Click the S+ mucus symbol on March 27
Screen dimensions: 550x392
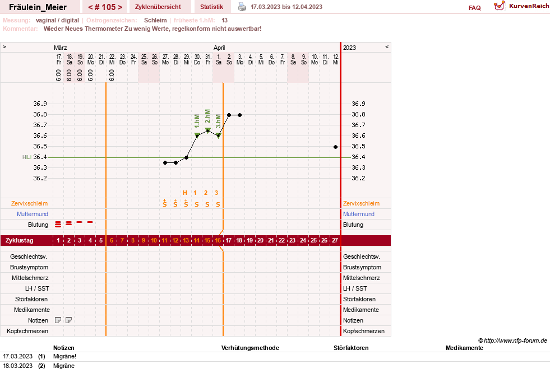(x=165, y=203)
